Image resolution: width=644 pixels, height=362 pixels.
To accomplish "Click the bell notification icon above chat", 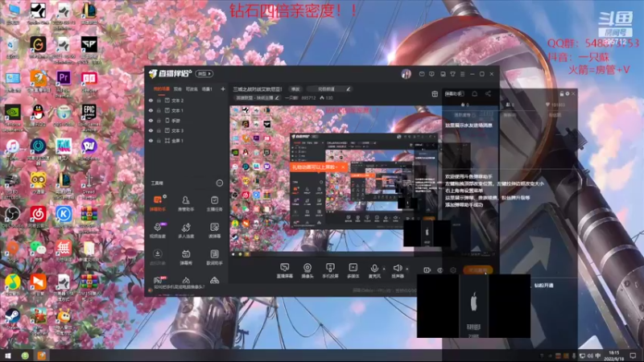I will (x=474, y=93).
